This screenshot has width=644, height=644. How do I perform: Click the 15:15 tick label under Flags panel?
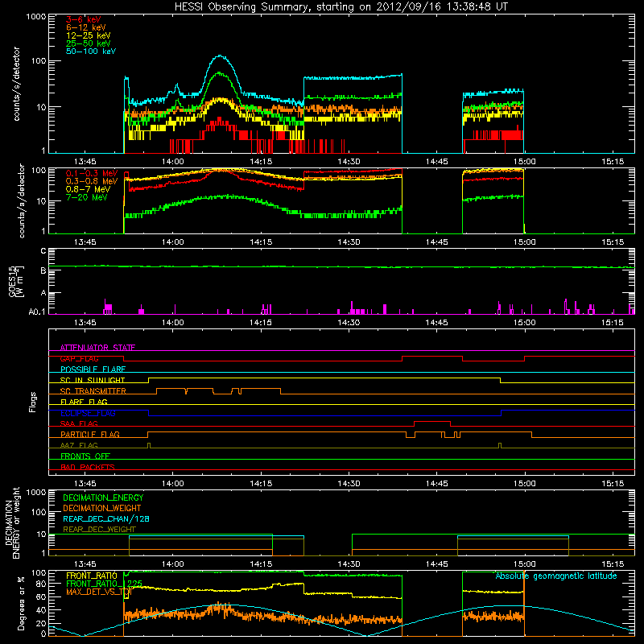[613, 484]
